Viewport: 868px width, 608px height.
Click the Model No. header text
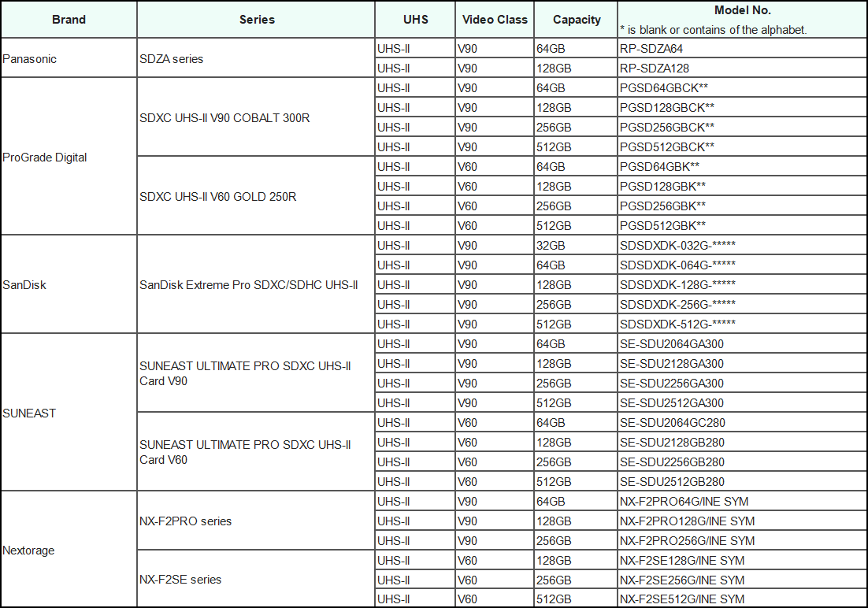coord(742,10)
